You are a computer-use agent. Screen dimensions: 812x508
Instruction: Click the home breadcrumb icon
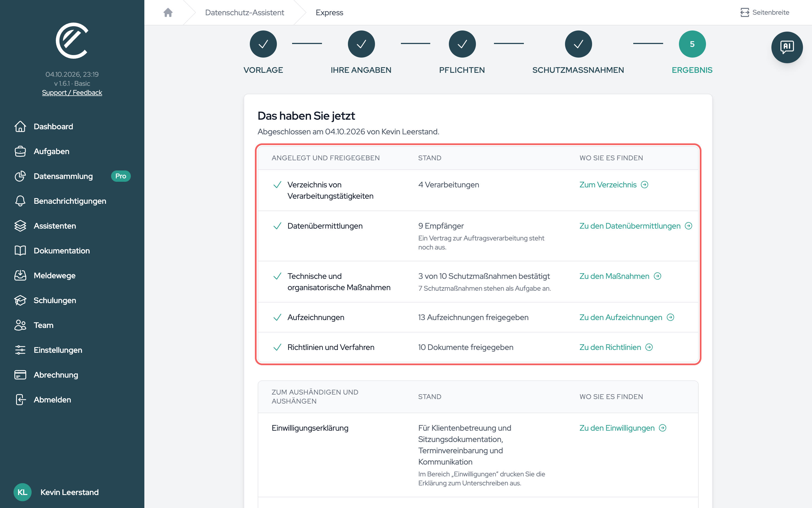[x=168, y=12]
